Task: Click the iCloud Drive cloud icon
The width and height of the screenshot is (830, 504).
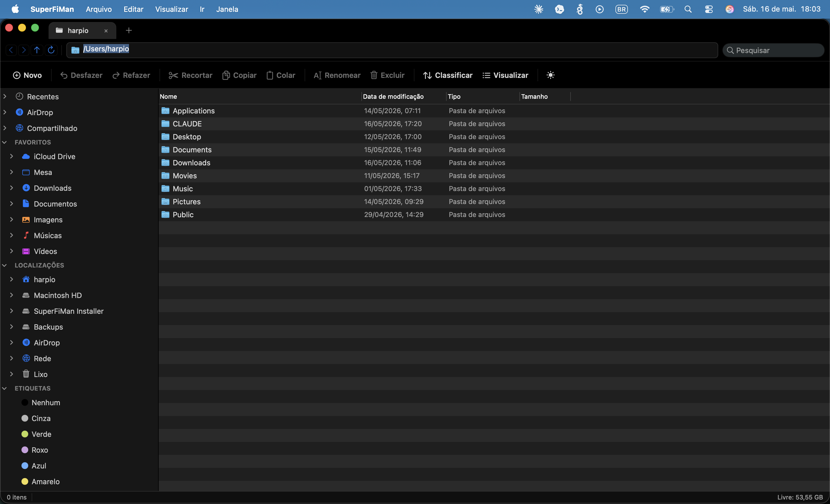Action: 26,156
